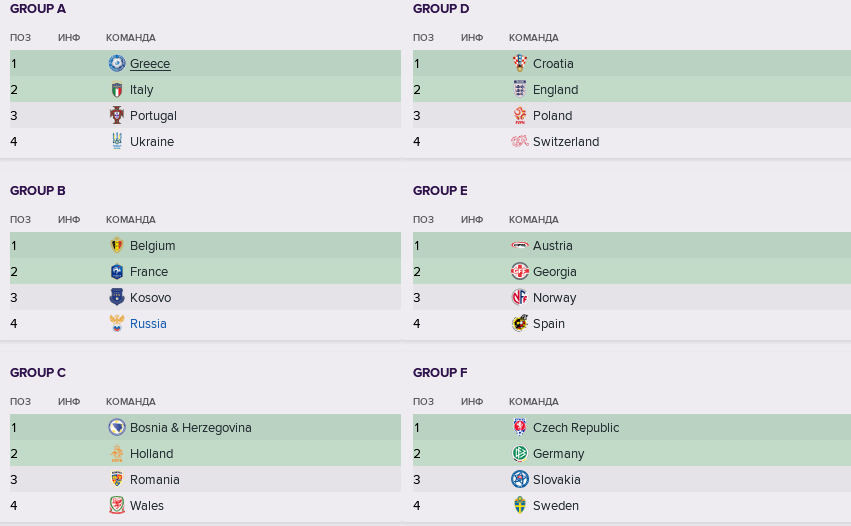Click the Belgium crest icon
Screen dimensions: 851x526
pos(117,245)
